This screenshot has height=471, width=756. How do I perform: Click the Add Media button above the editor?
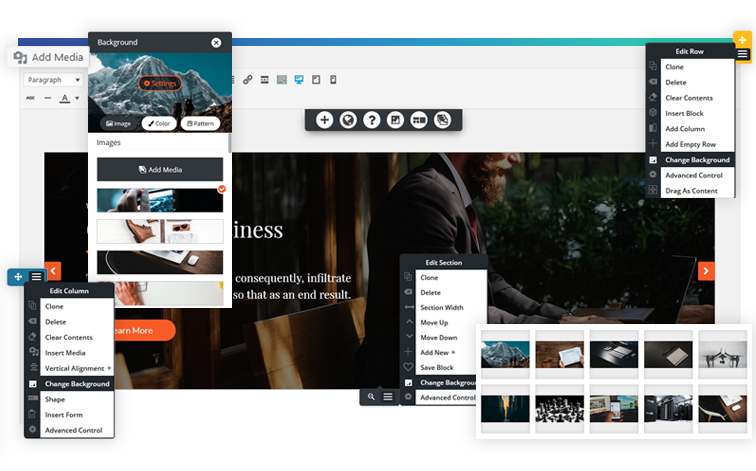[48, 57]
